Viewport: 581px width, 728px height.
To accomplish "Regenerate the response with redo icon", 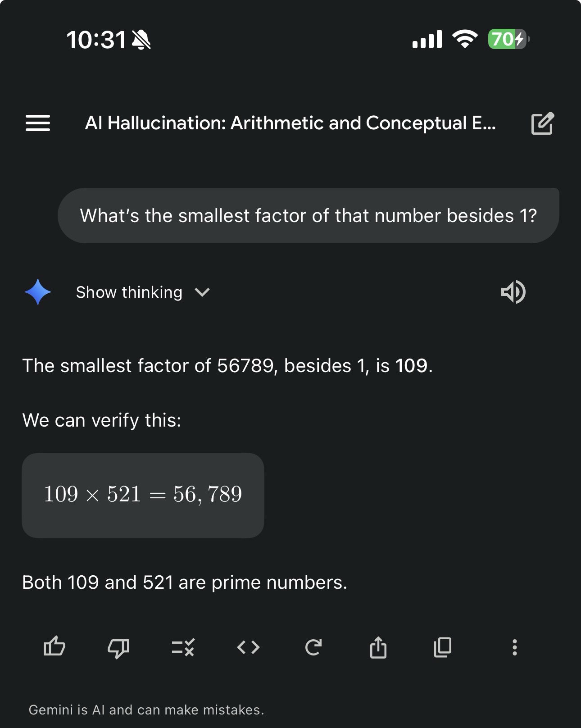I will coord(313,647).
